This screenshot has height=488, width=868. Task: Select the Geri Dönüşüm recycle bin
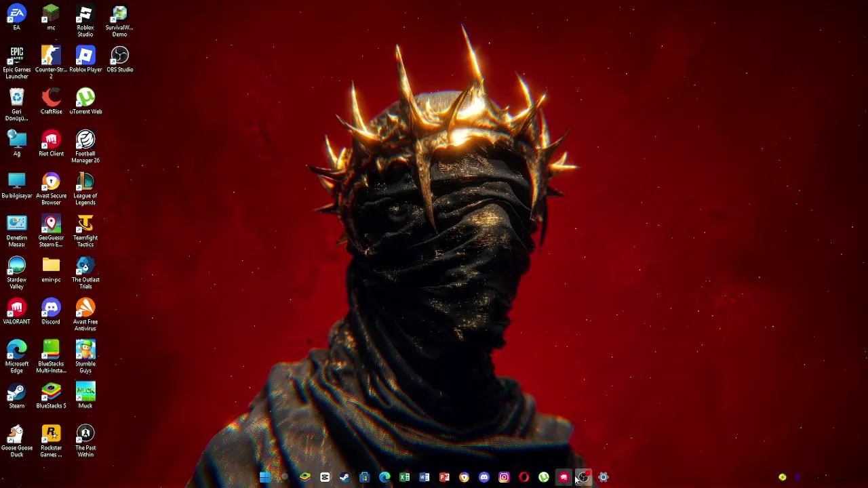tap(17, 105)
